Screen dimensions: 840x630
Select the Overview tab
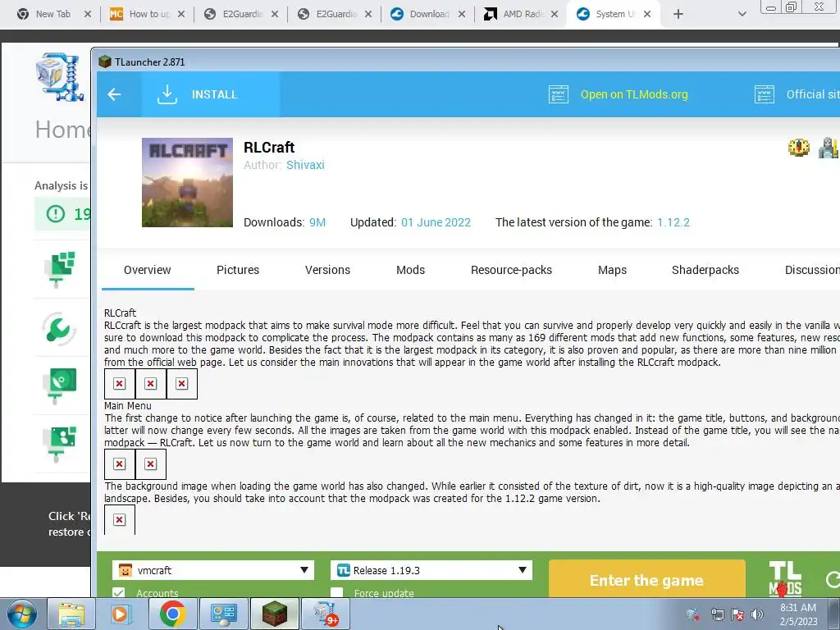tap(148, 270)
